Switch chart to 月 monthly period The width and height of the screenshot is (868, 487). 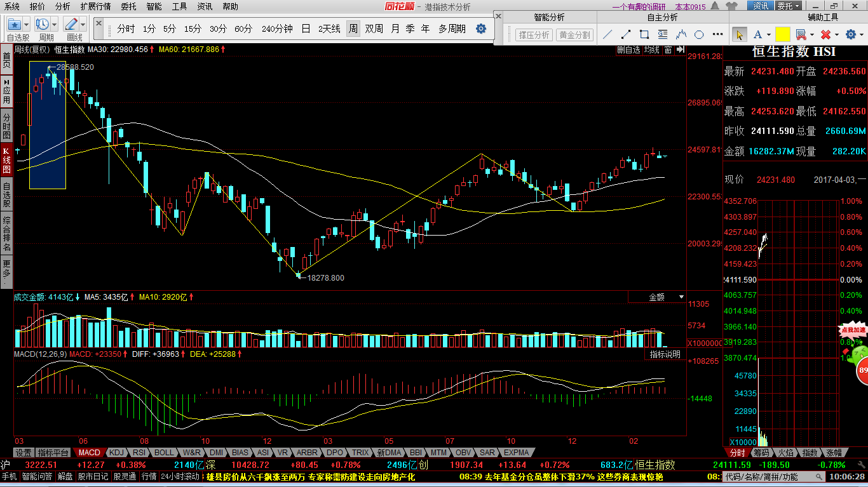[x=395, y=29]
